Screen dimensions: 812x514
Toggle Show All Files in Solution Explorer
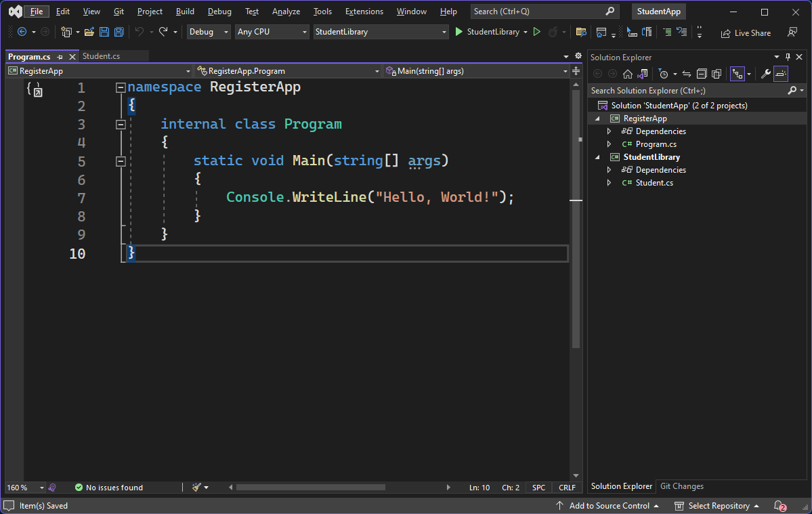717,74
